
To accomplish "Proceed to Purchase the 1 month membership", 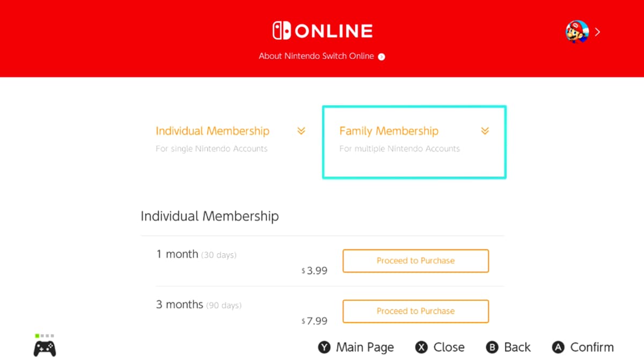I will pos(415,261).
